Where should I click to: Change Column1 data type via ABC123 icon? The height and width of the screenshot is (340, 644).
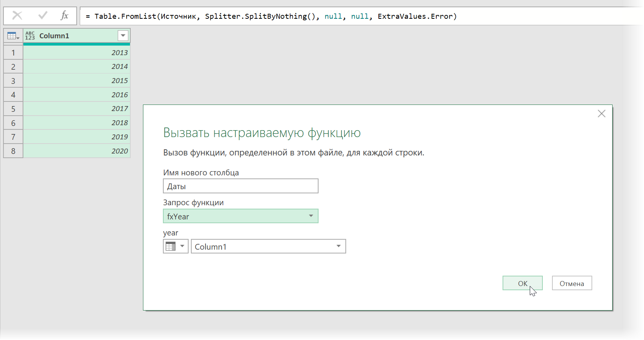pos(30,36)
